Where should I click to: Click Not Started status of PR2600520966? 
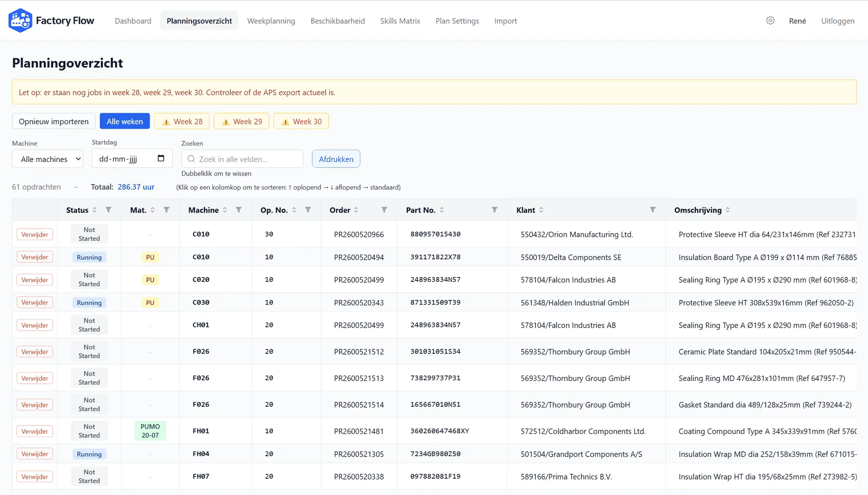point(89,234)
